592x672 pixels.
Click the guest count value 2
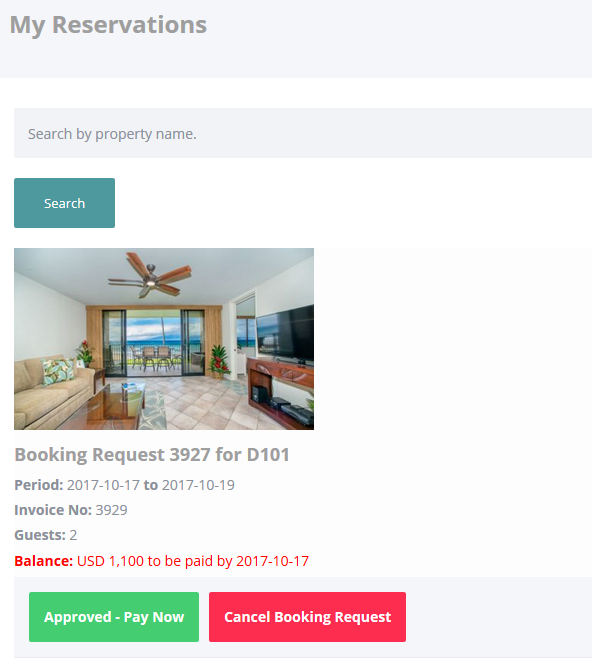tap(73, 535)
